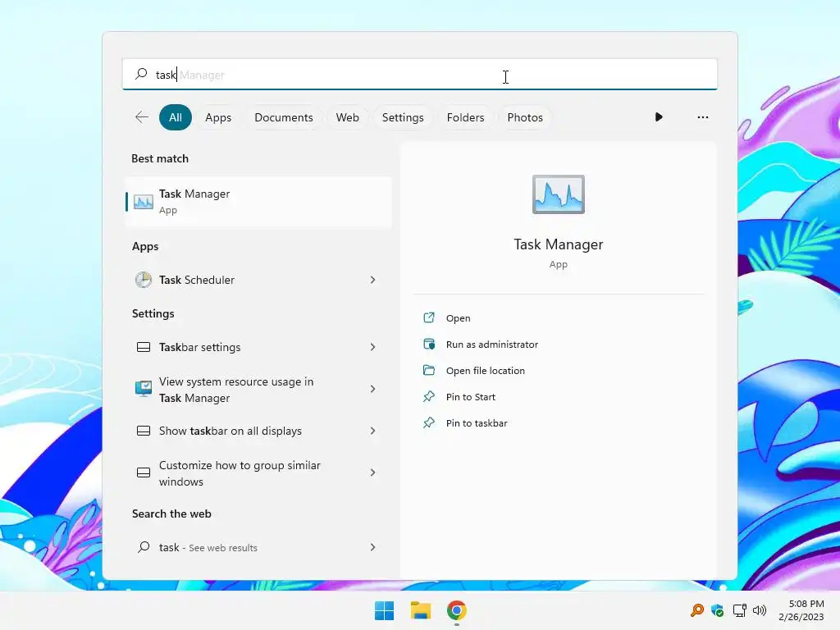Click the Pin to Start pin icon
The height and width of the screenshot is (630, 840).
point(429,396)
